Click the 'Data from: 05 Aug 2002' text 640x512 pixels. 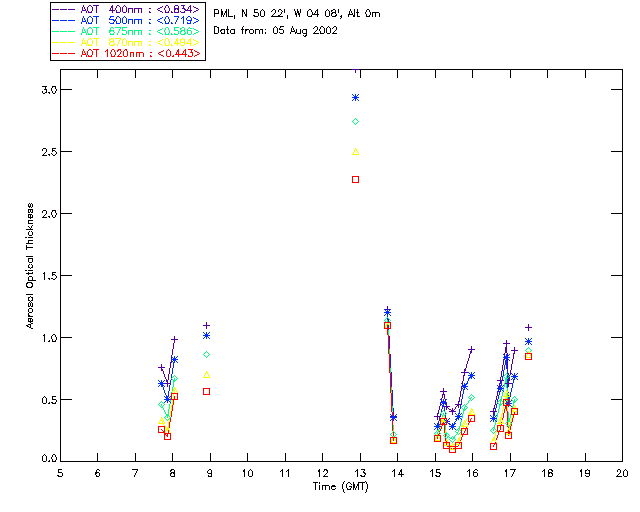276,31
